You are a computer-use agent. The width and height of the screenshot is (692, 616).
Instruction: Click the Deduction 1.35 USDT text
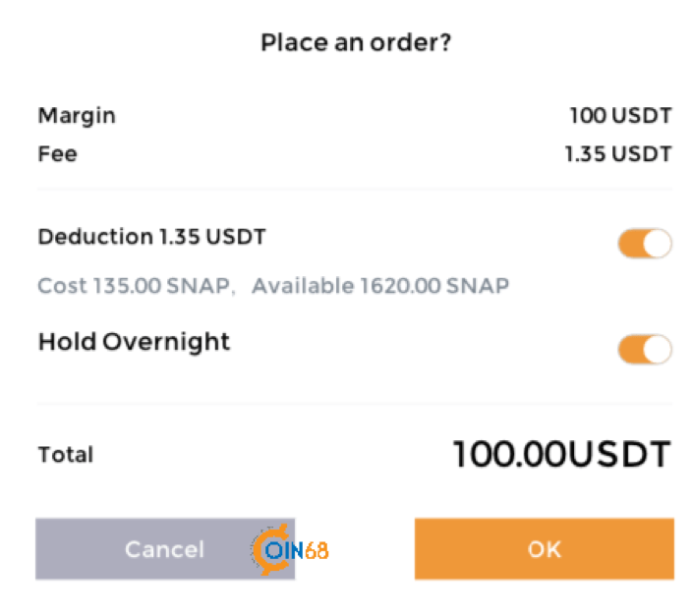(x=151, y=237)
